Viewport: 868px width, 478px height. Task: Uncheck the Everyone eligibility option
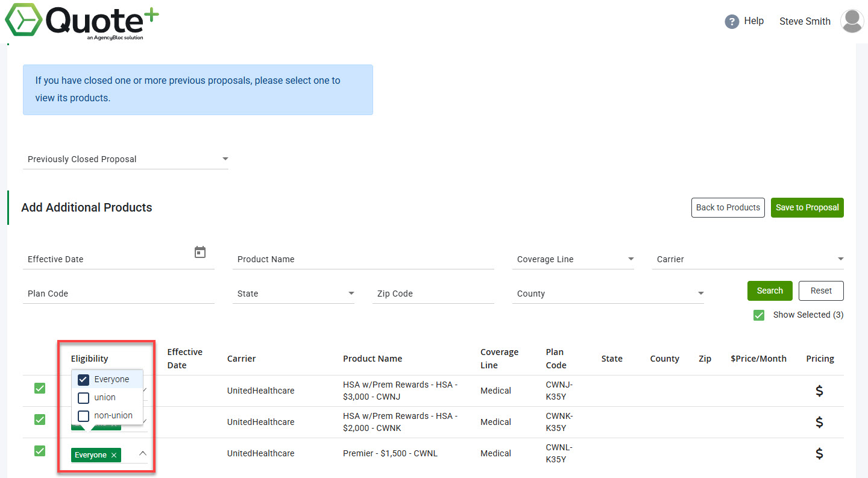pos(83,379)
